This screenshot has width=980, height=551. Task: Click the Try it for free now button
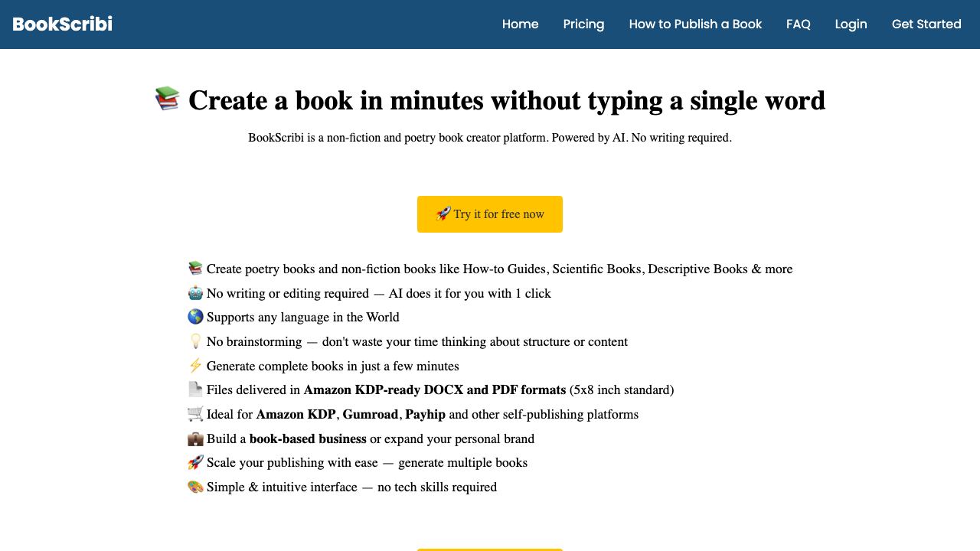pyautogui.click(x=490, y=214)
